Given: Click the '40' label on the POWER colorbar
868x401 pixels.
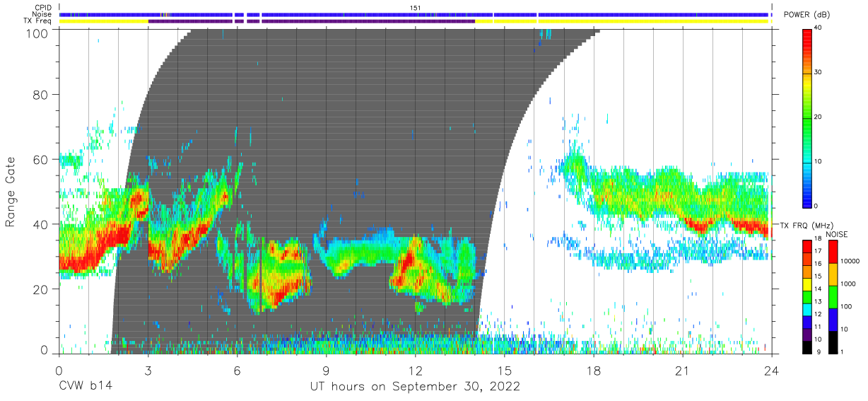Looking at the screenshot, I should [x=819, y=28].
